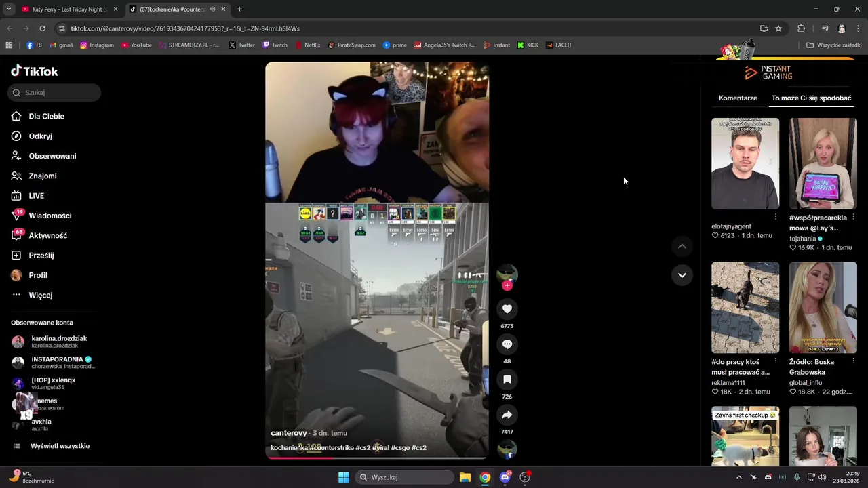Open elotajnyagent suggested video thumbnail

[x=745, y=163]
